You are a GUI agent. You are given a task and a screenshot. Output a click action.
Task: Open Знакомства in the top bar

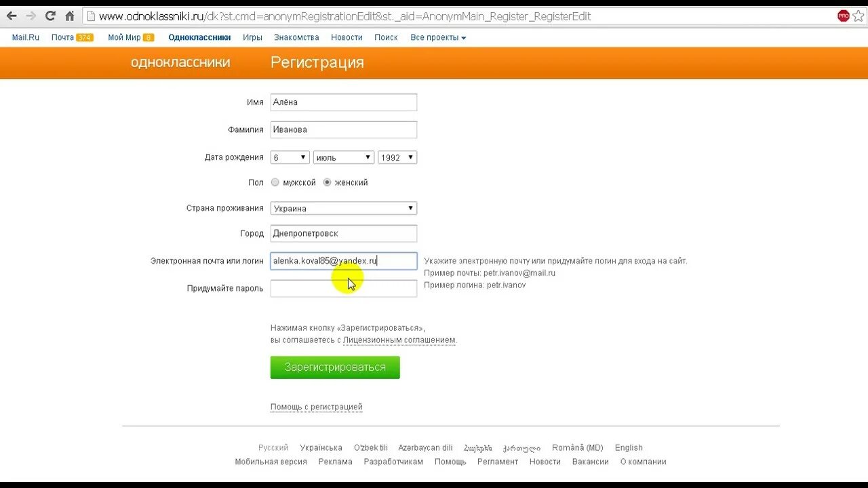click(296, 37)
